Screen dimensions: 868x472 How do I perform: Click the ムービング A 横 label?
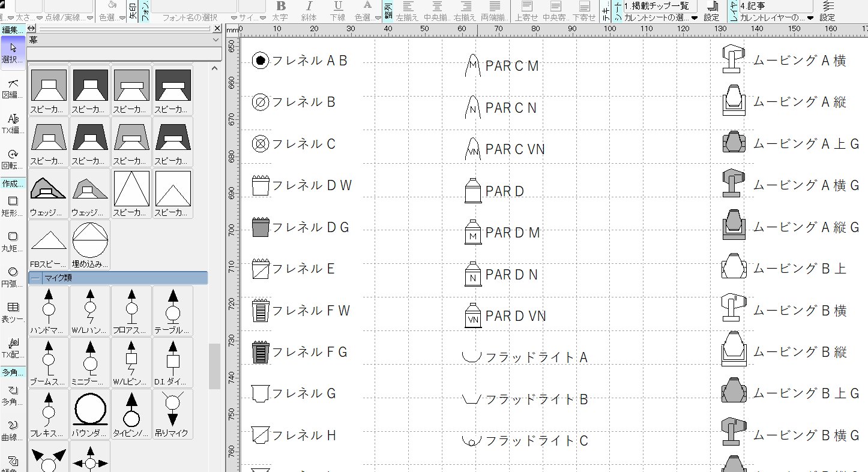coord(800,61)
